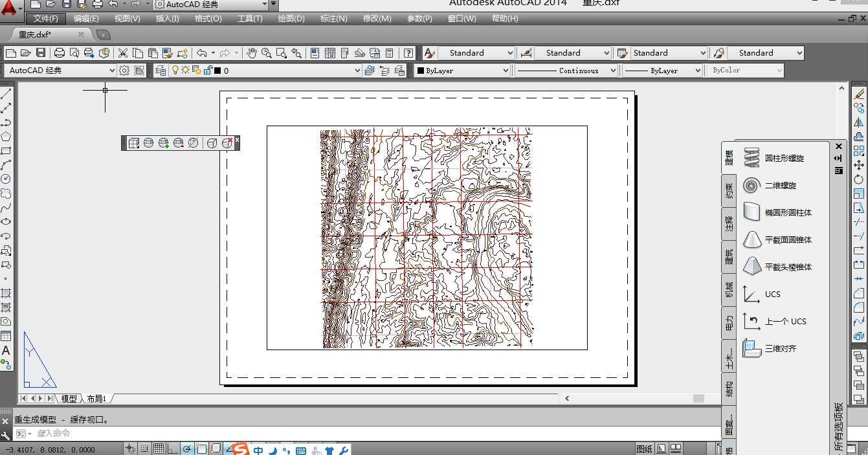Open the Continuous linetype dropdown
The width and height of the screenshot is (868, 455).
tap(566, 71)
